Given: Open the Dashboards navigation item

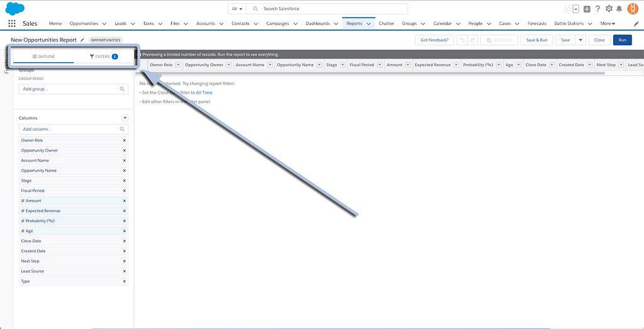Looking at the screenshot, I should click(x=318, y=23).
